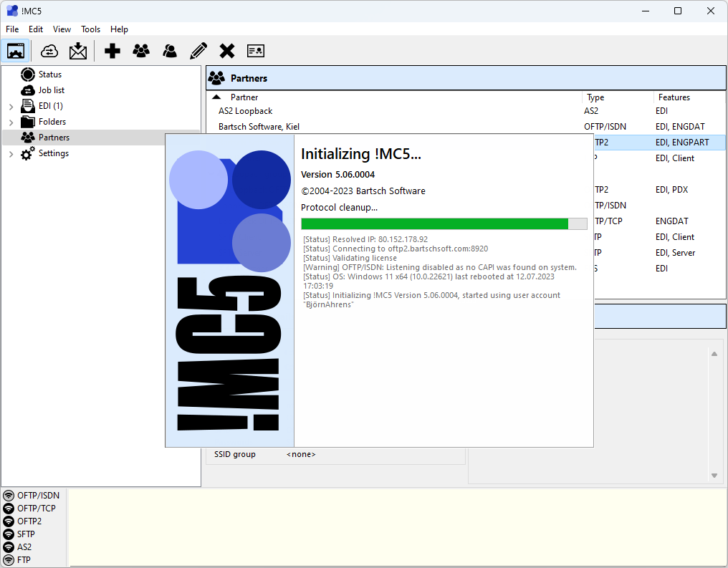Viewport: 728px width, 568px height.
Task: Click the EDI, ENGPART features cell
Action: (682, 143)
